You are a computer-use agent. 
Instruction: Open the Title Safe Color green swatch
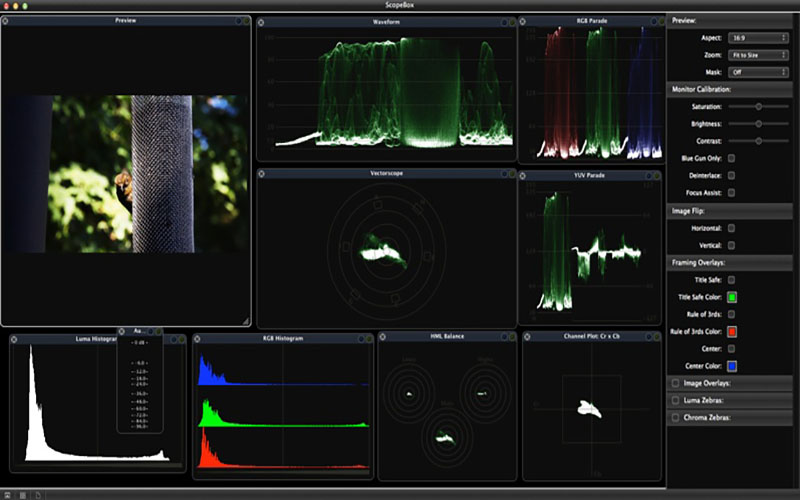coord(732,297)
